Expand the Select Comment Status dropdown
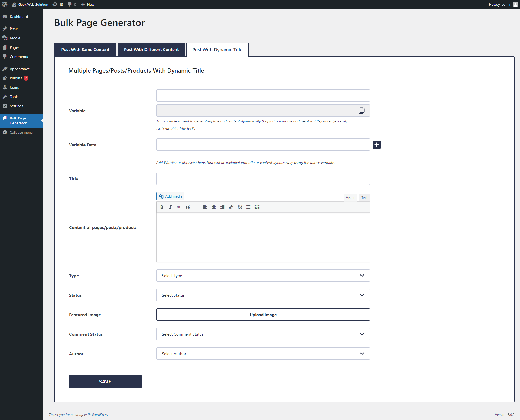This screenshot has height=420, width=520. coord(263,334)
